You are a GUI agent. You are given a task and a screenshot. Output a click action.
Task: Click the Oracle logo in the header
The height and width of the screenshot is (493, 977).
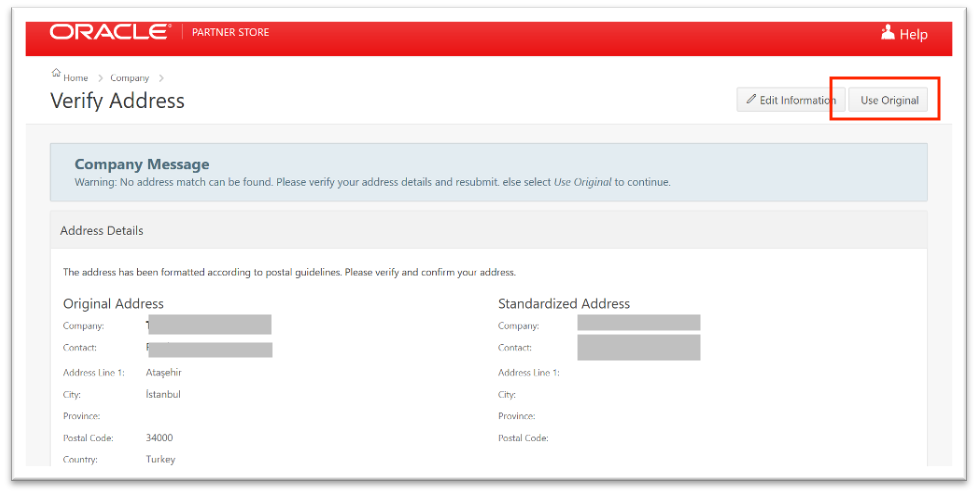(109, 33)
